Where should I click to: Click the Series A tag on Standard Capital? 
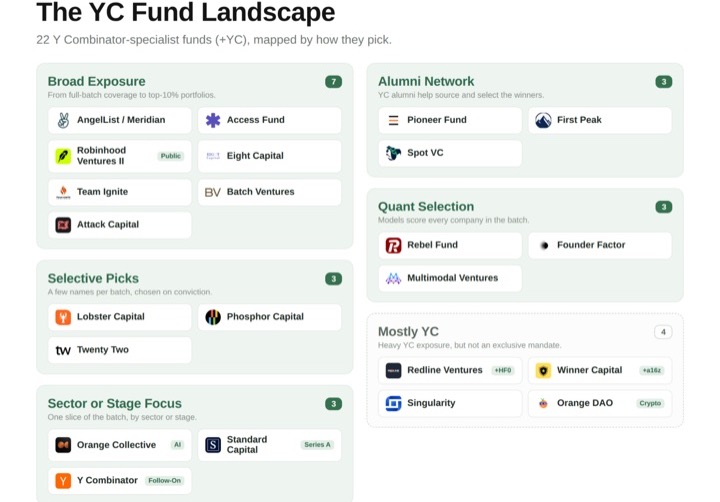click(x=317, y=445)
